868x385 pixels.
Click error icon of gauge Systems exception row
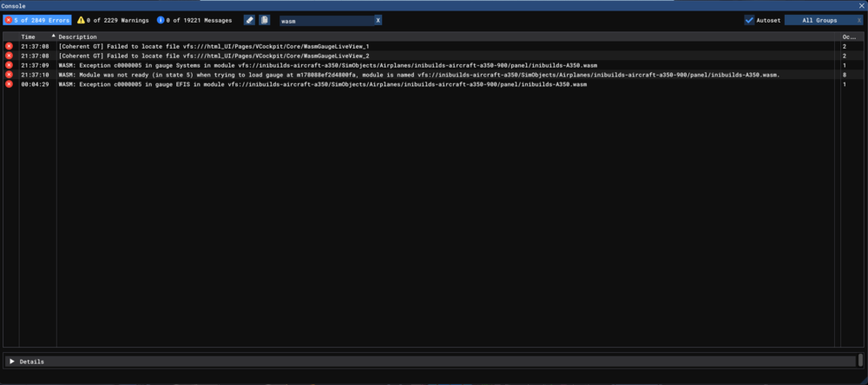coord(10,65)
